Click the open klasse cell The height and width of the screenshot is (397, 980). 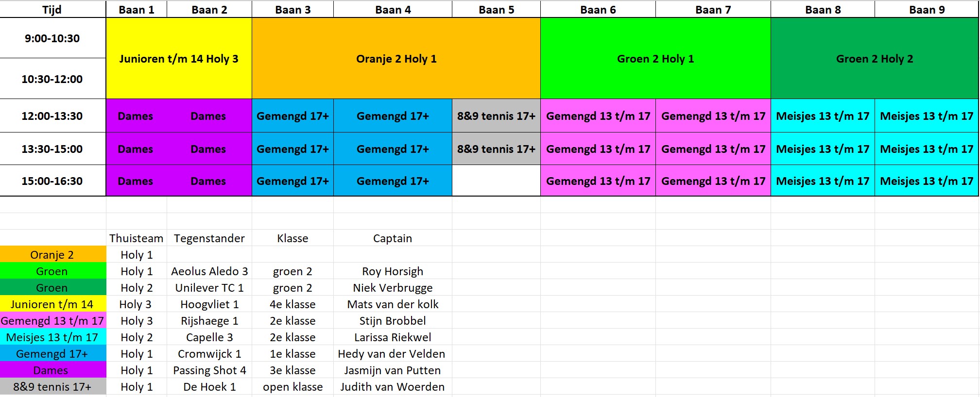292,387
